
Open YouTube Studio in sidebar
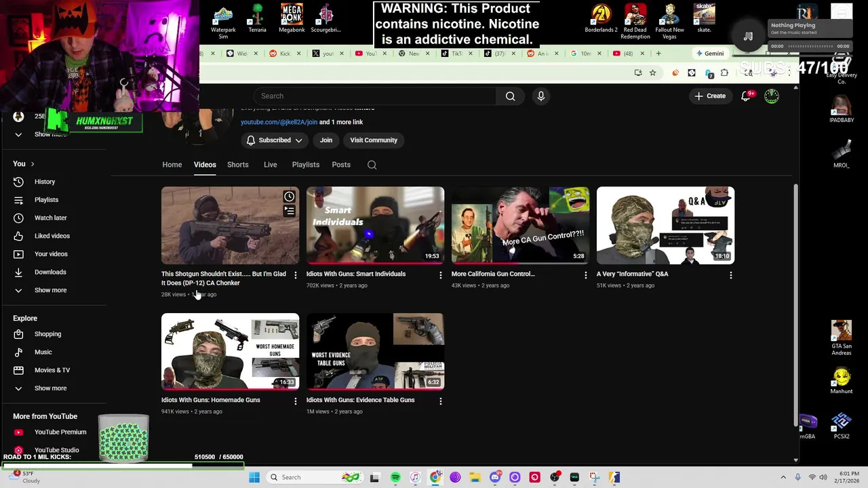click(56, 450)
